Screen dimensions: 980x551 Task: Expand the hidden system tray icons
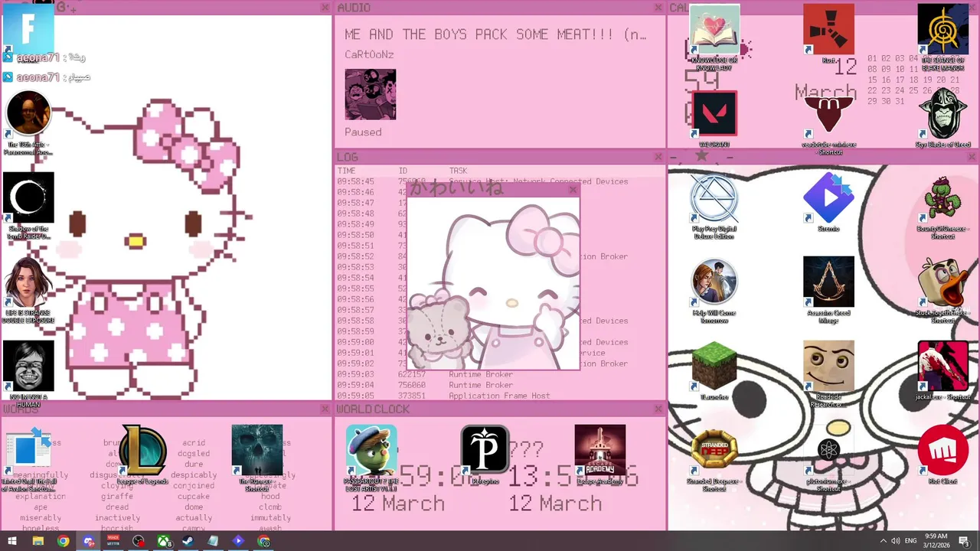883,541
